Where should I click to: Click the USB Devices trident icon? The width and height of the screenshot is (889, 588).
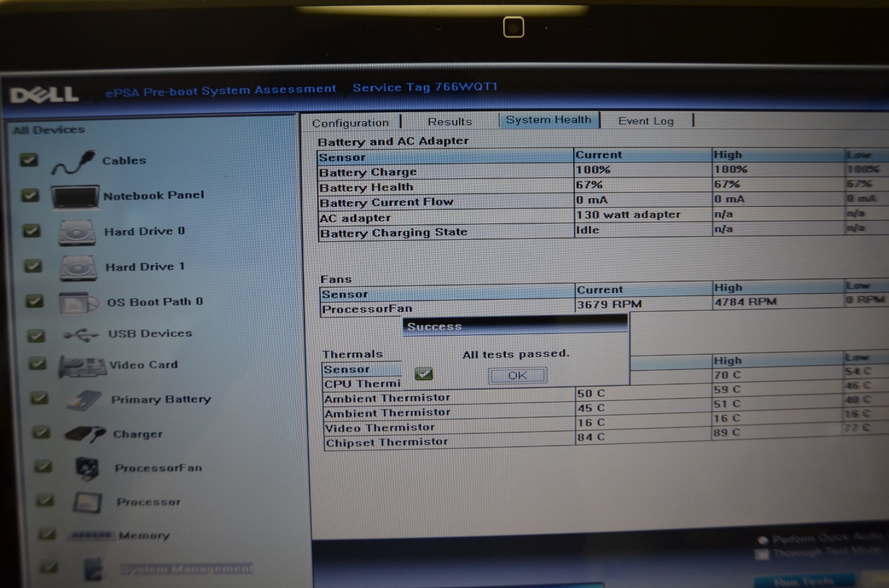pyautogui.click(x=81, y=335)
